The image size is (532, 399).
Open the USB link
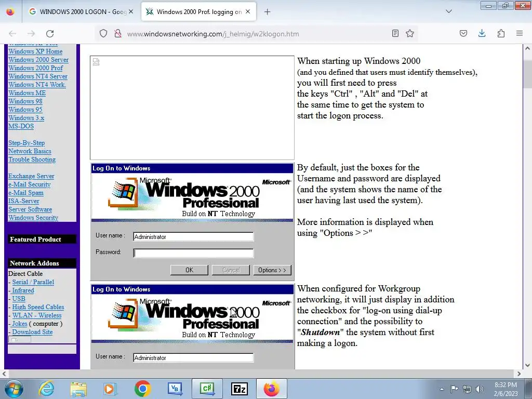coord(19,299)
